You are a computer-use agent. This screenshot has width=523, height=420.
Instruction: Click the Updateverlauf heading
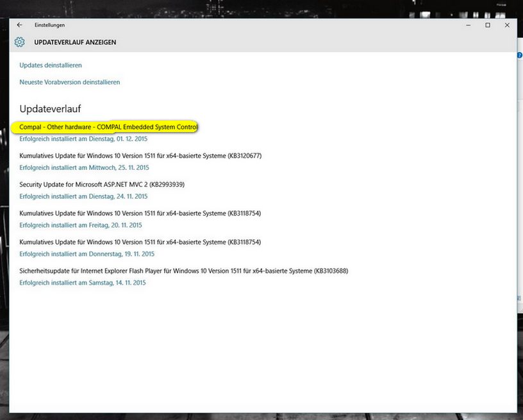tap(50, 109)
